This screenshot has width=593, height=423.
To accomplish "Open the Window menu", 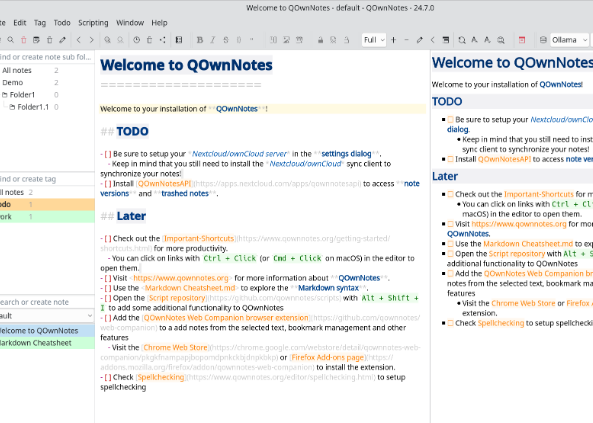I will pyautogui.click(x=130, y=23).
